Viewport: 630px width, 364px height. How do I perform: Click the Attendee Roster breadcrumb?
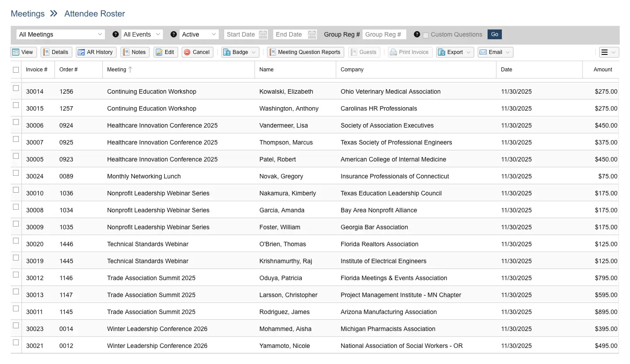(94, 13)
